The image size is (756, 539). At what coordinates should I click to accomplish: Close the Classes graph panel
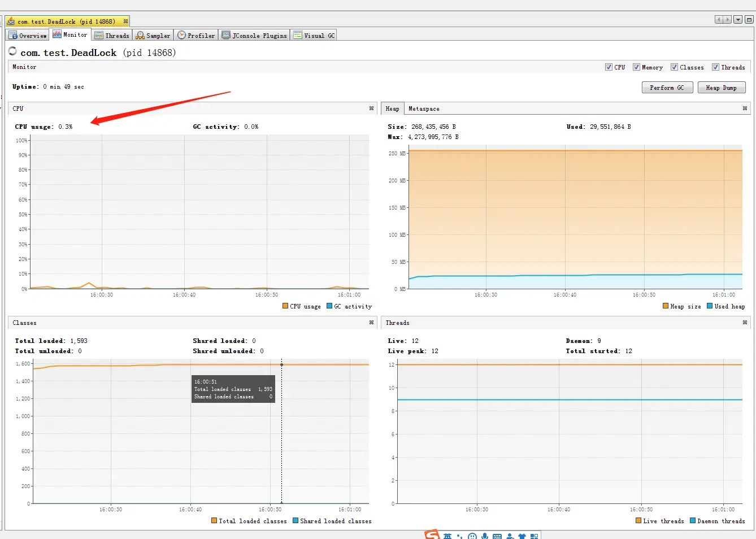371,323
